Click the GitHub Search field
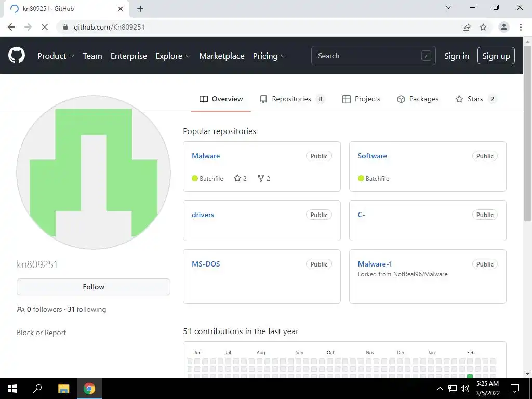 tap(373, 56)
